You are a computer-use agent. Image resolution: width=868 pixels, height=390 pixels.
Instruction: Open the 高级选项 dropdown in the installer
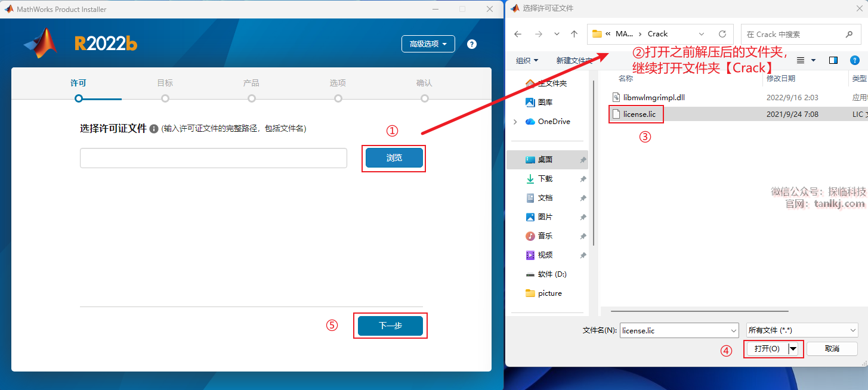coord(428,44)
